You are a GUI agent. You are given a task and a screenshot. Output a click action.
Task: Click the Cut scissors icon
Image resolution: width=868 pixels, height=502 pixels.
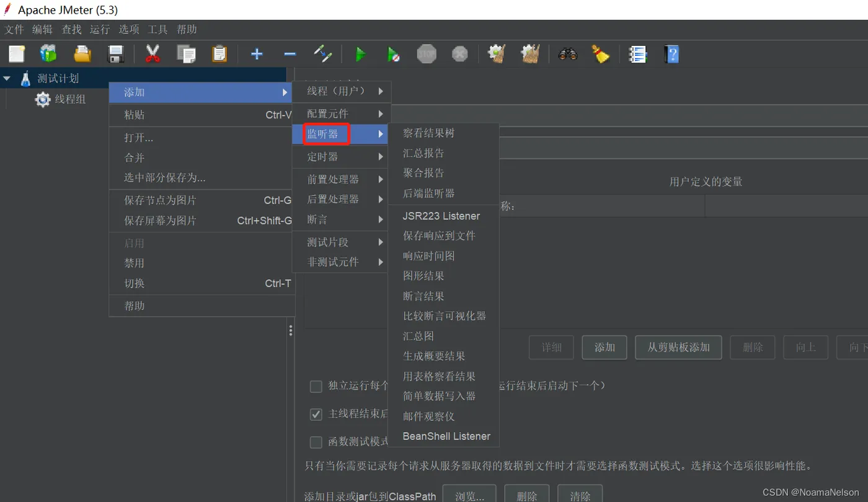click(153, 54)
